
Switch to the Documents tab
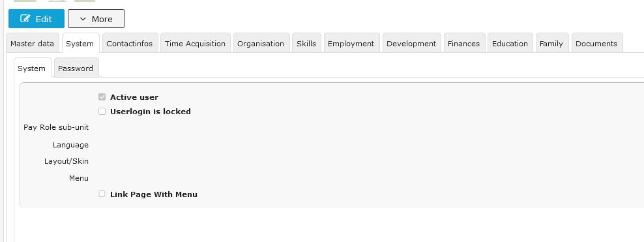click(x=596, y=43)
